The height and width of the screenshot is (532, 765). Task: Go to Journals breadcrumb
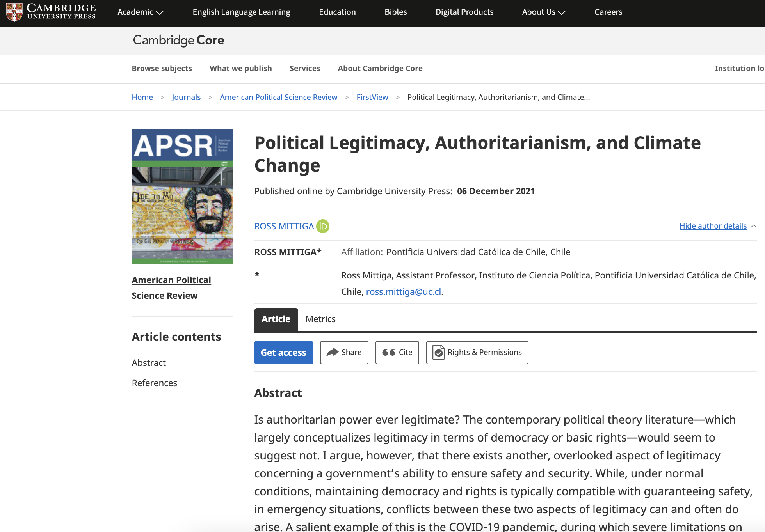186,97
